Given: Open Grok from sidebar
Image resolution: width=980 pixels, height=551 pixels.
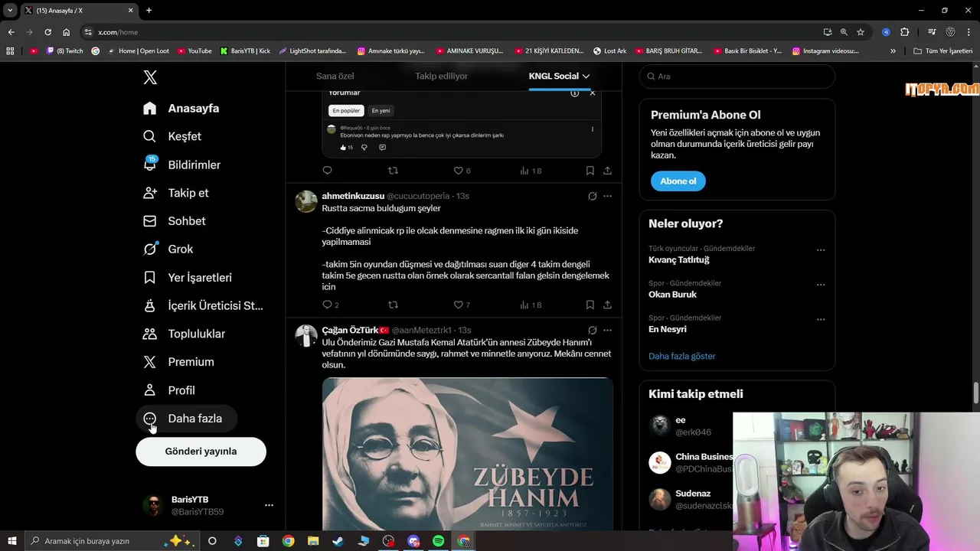Looking at the screenshot, I should pyautogui.click(x=168, y=249).
